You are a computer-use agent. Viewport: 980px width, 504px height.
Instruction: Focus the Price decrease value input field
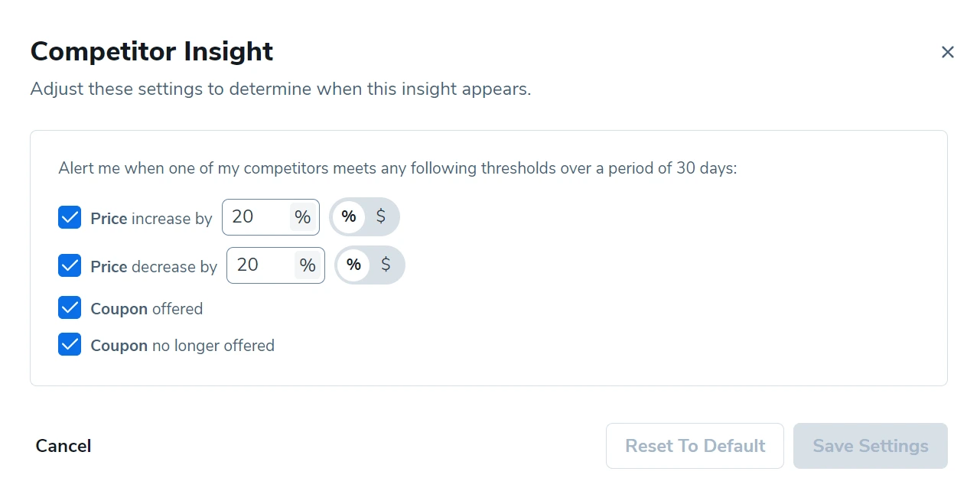(260, 265)
